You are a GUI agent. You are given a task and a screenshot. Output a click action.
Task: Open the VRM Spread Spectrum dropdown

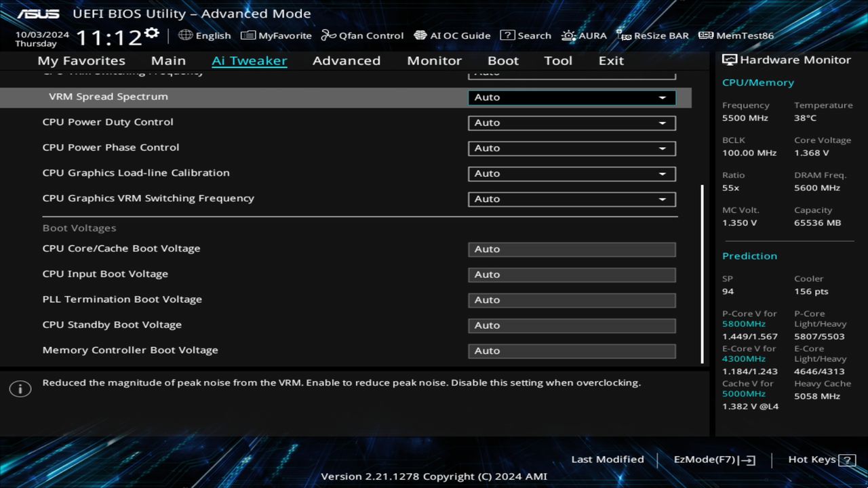tap(571, 97)
